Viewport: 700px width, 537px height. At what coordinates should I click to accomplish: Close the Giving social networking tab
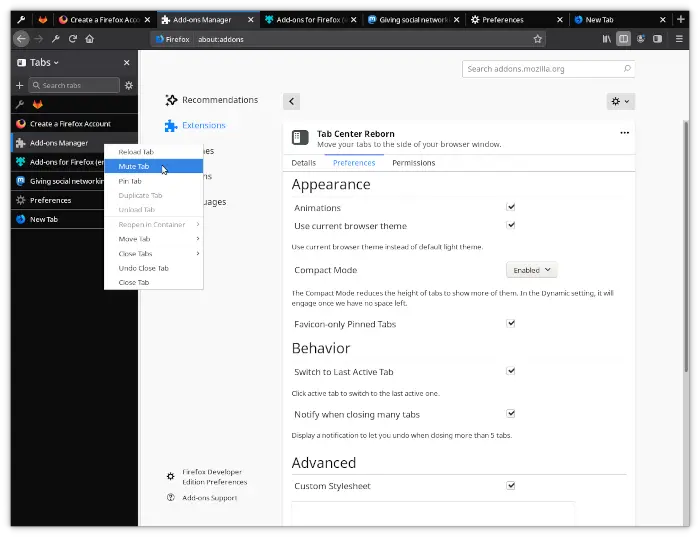coord(456,20)
